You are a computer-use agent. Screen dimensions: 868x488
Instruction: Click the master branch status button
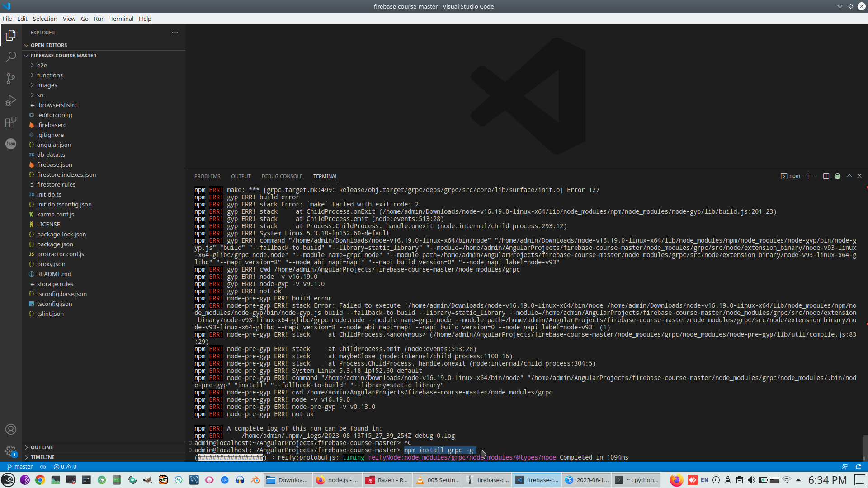pos(20,467)
